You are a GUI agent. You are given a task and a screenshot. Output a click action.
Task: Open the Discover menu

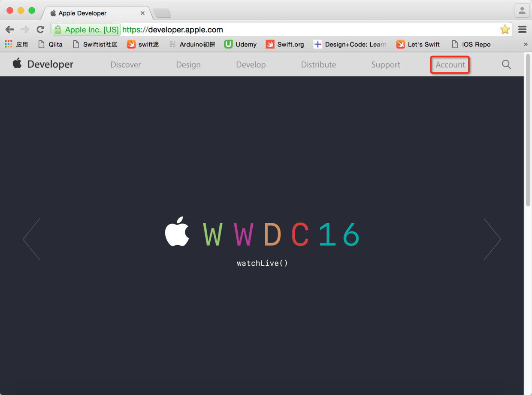(x=126, y=65)
